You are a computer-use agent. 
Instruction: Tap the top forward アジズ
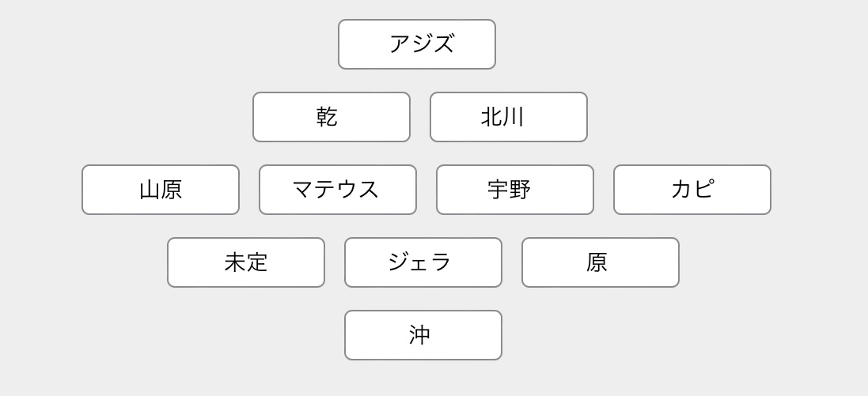pyautogui.click(x=417, y=44)
